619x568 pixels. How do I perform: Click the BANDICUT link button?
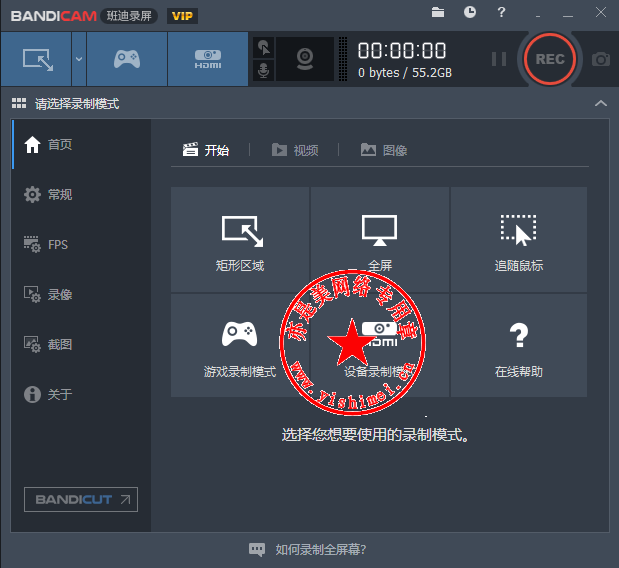point(81,499)
